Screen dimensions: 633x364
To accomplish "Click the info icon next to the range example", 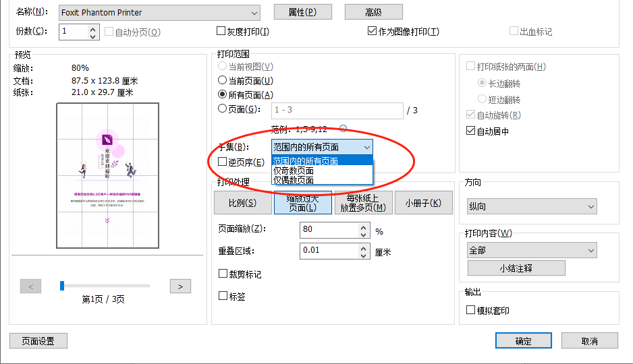I will [343, 129].
